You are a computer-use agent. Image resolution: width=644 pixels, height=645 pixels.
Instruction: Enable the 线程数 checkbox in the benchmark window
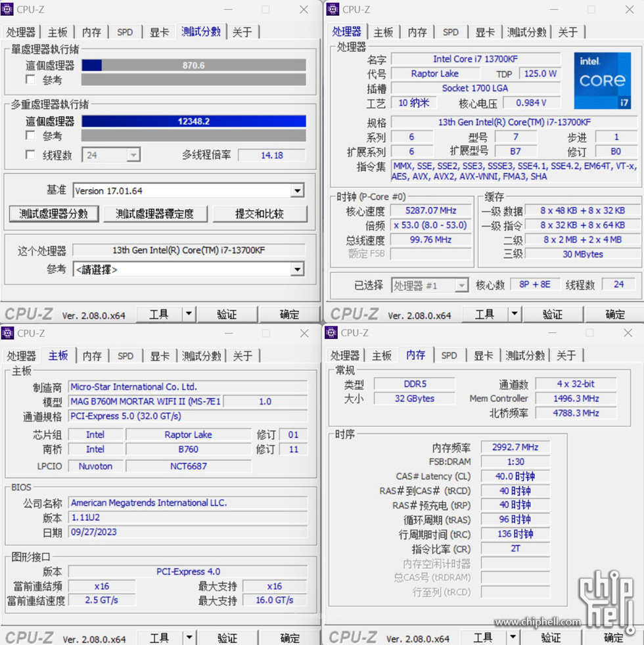(30, 154)
